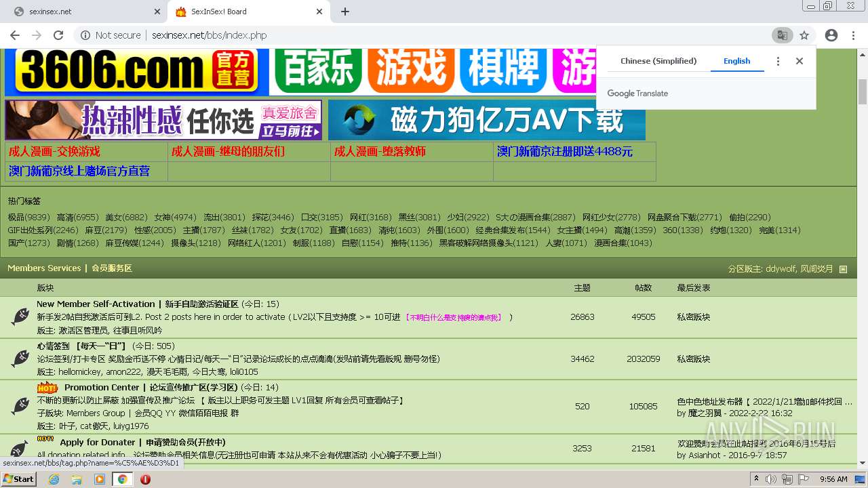Open Internet Explorer from taskbar
Screen dimensions: 868x488
click(x=54, y=479)
